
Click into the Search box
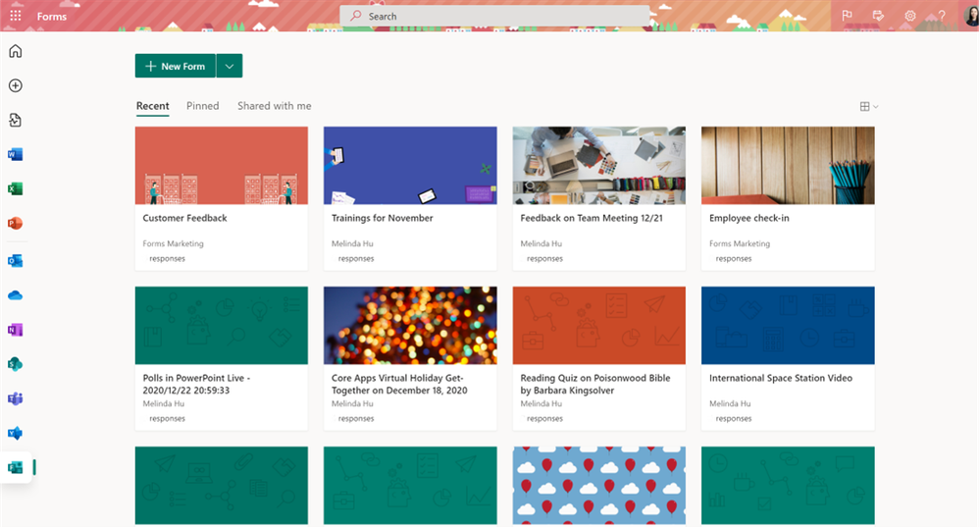click(494, 16)
